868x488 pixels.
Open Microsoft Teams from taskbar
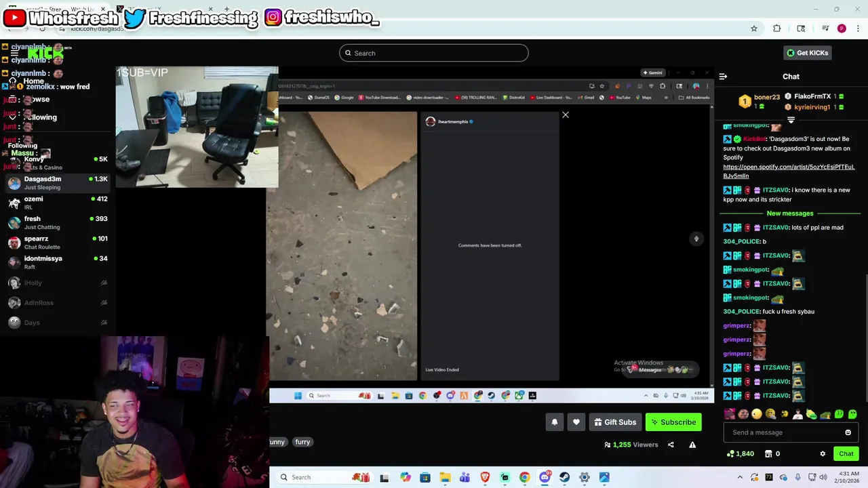coord(465,477)
